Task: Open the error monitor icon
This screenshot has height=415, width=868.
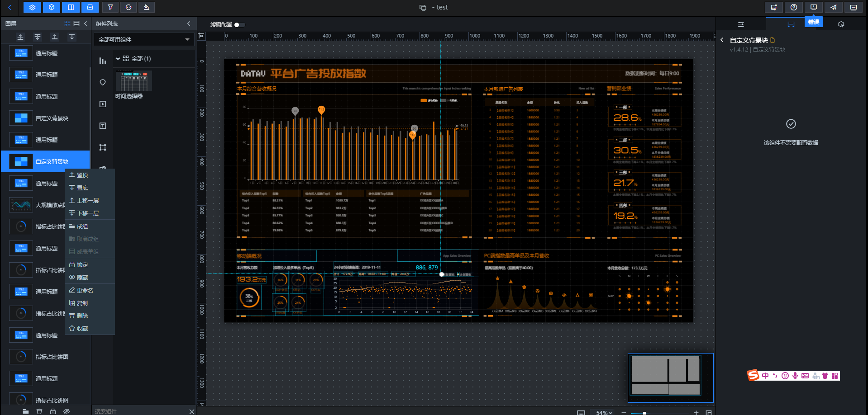Action: coord(814,7)
